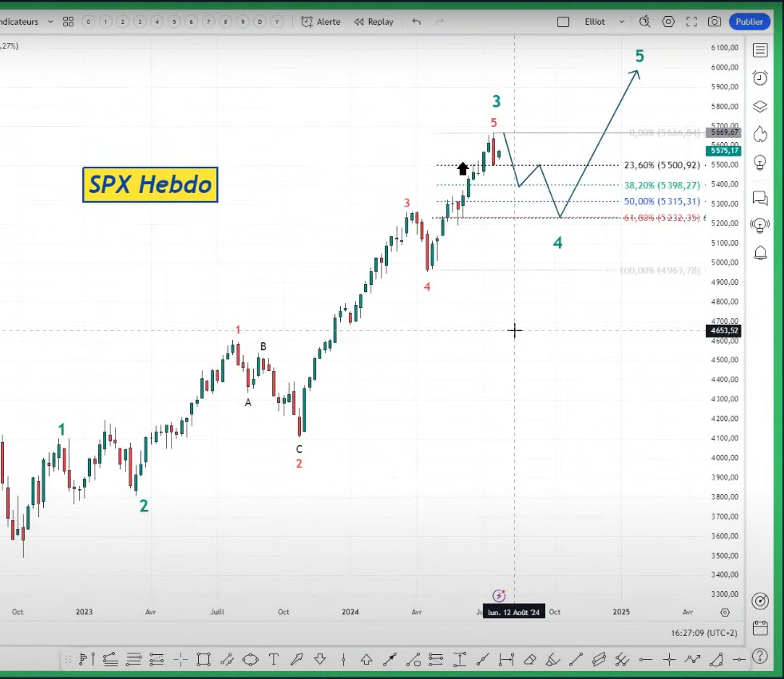
Task: Select the rectangle shape drawing tool
Action: point(204,659)
